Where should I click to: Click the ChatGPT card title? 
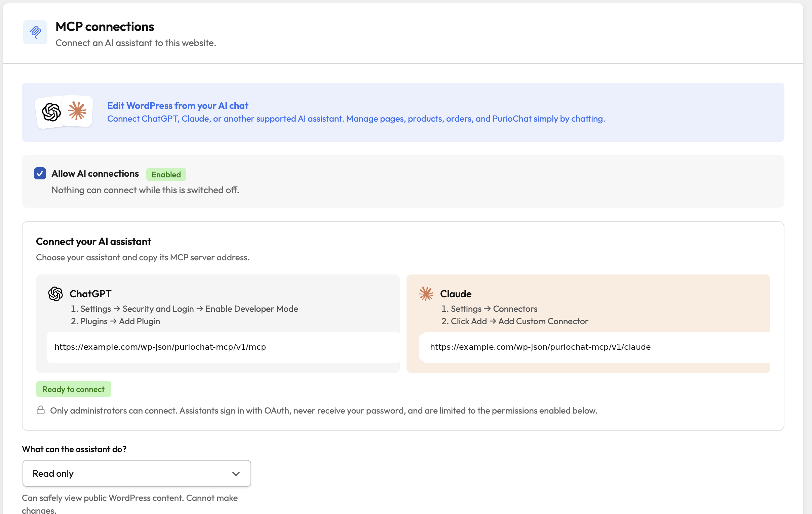(x=90, y=294)
